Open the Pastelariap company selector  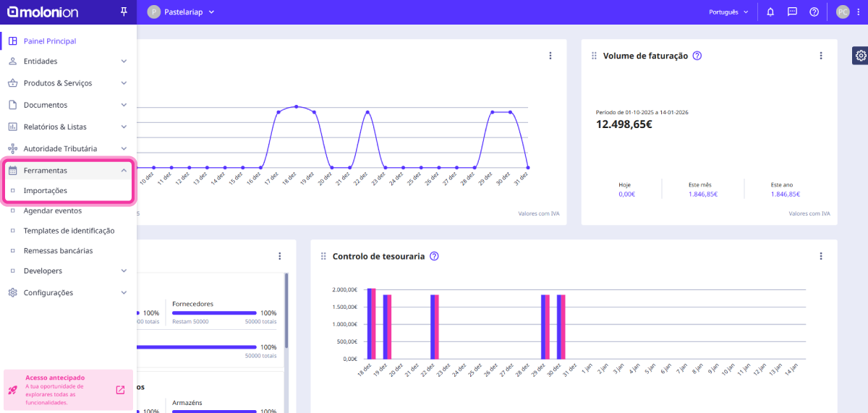(x=181, y=12)
